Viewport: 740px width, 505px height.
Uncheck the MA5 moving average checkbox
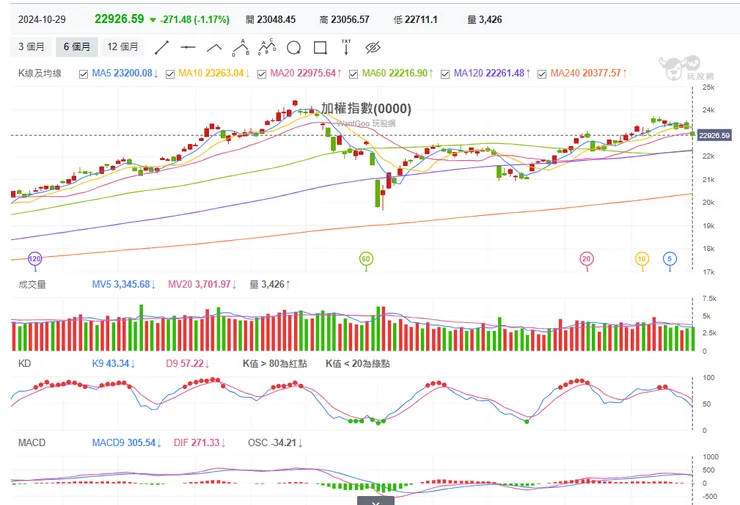(84, 74)
